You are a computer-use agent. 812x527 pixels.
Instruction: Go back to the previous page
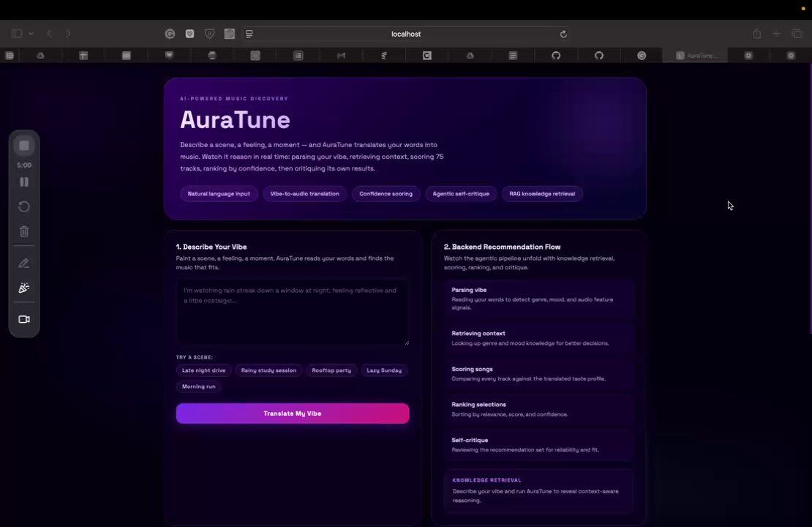pos(50,34)
